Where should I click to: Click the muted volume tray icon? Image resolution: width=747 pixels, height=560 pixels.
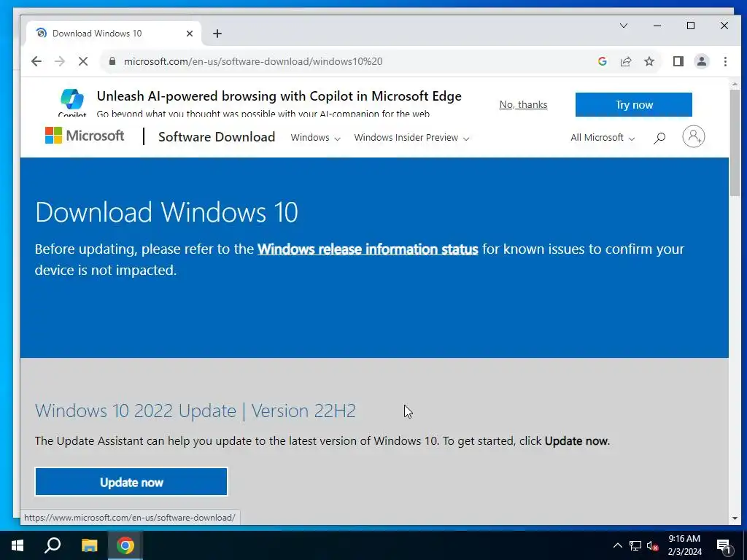coord(652,545)
